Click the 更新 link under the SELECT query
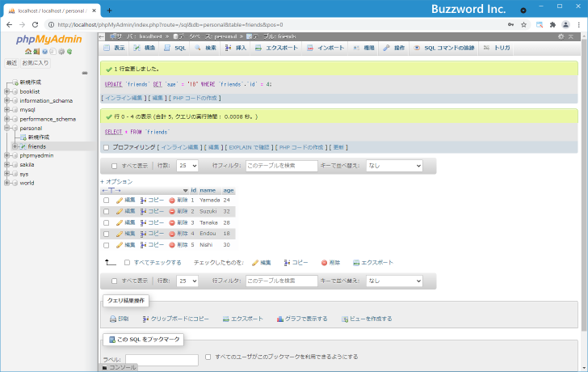The height and width of the screenshot is (372, 588). (x=338, y=147)
